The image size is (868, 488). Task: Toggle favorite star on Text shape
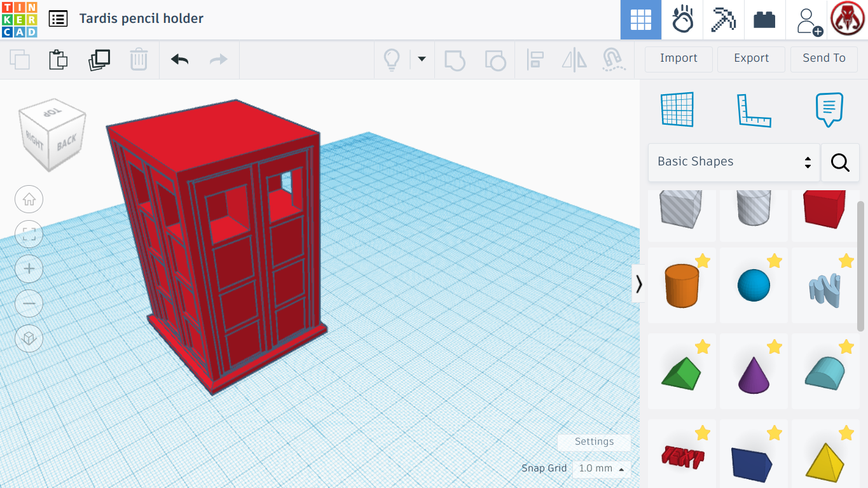click(703, 433)
